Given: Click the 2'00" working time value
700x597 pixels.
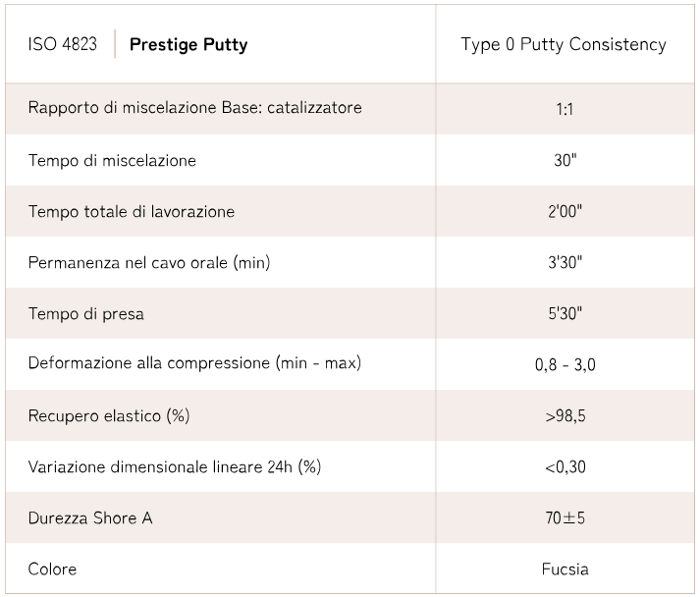Looking at the screenshot, I should pyautogui.click(x=565, y=211).
